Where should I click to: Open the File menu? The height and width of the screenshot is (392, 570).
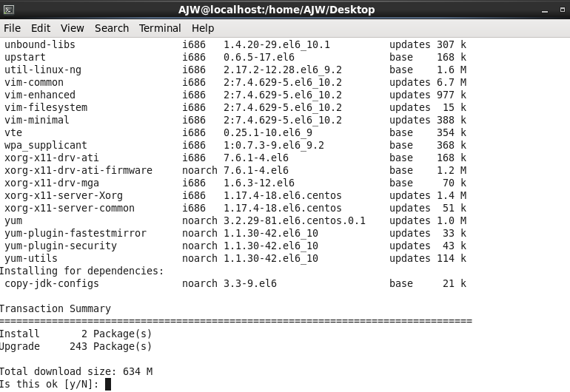point(12,28)
